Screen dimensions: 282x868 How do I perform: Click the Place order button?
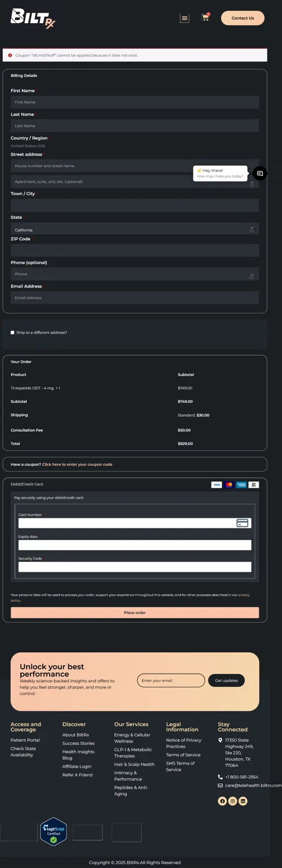pyautogui.click(x=135, y=613)
